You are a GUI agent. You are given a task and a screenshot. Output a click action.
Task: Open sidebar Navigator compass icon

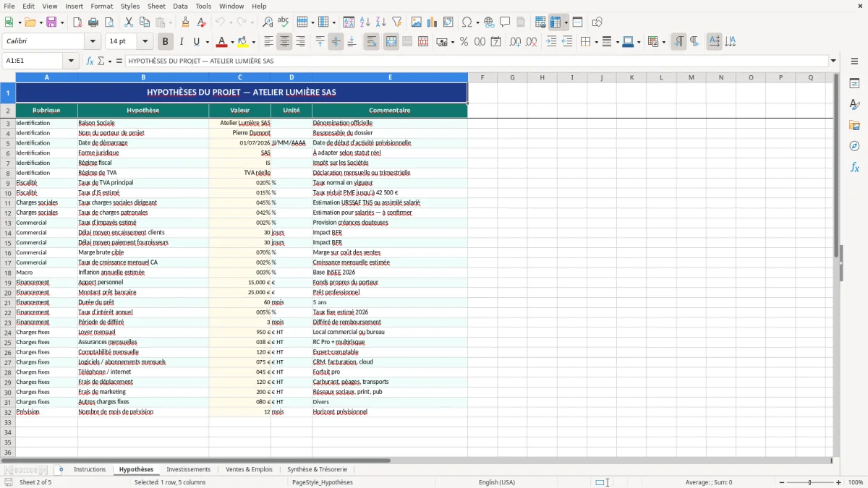pos(854,146)
